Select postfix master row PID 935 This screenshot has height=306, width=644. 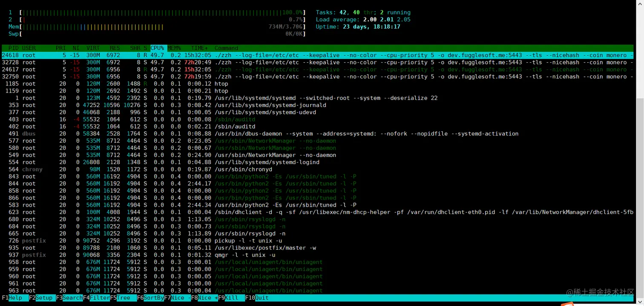(318, 248)
